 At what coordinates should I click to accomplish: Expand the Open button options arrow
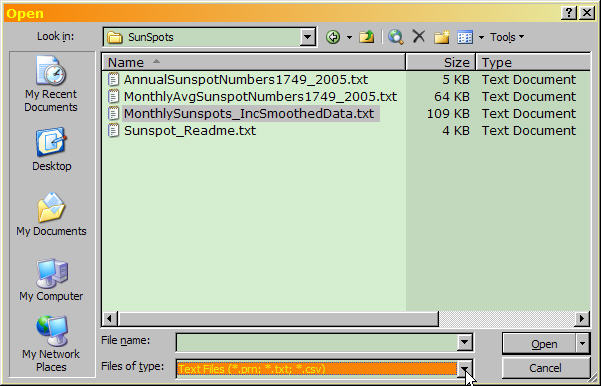click(x=583, y=344)
